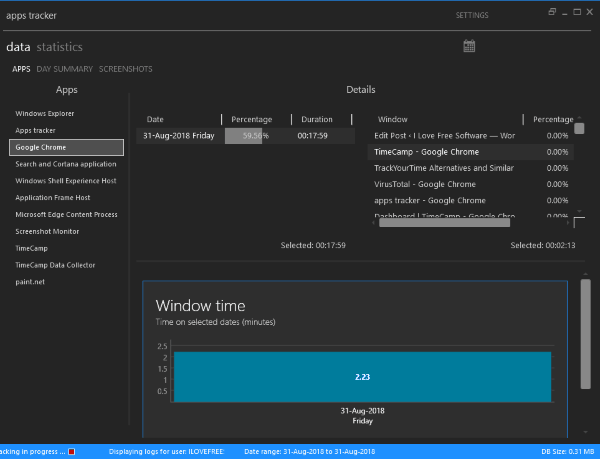Open the SCREENSHOTS tab
The width and height of the screenshot is (600, 459).
[x=125, y=69]
